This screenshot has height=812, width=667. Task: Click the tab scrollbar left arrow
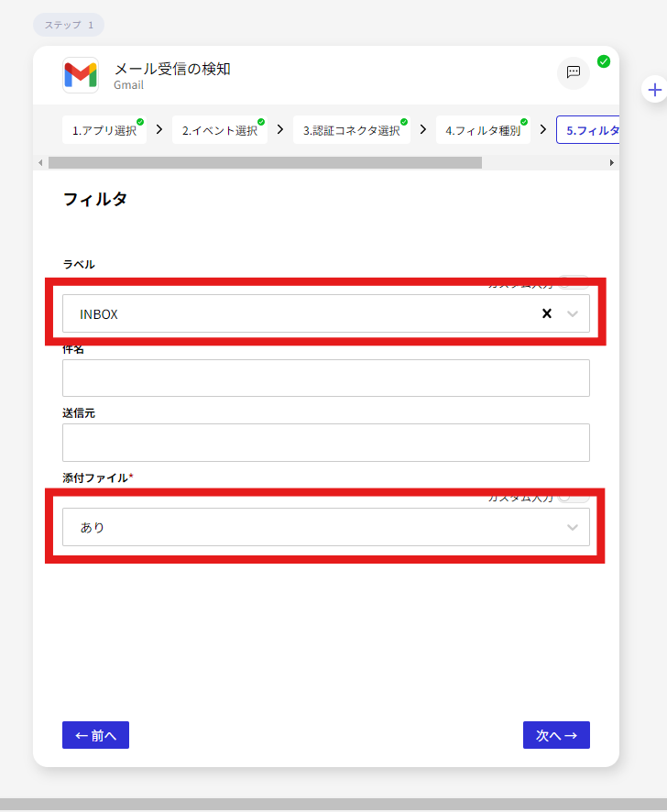[x=40, y=162]
